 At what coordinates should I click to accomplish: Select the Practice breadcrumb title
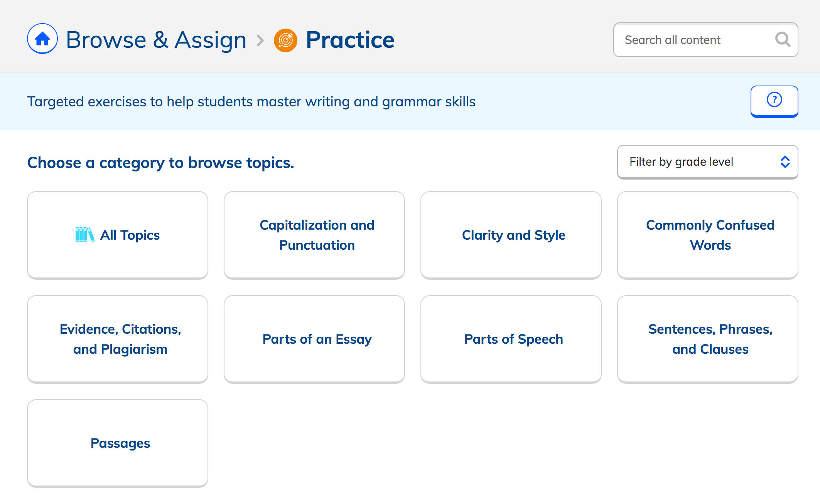tap(350, 40)
